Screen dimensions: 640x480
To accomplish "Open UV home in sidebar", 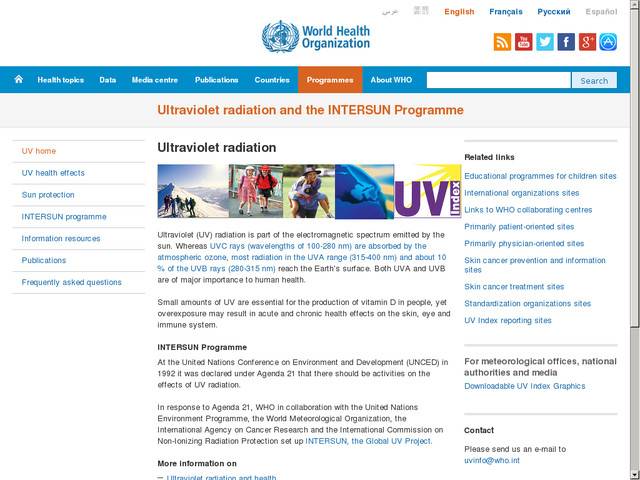I will [x=39, y=151].
